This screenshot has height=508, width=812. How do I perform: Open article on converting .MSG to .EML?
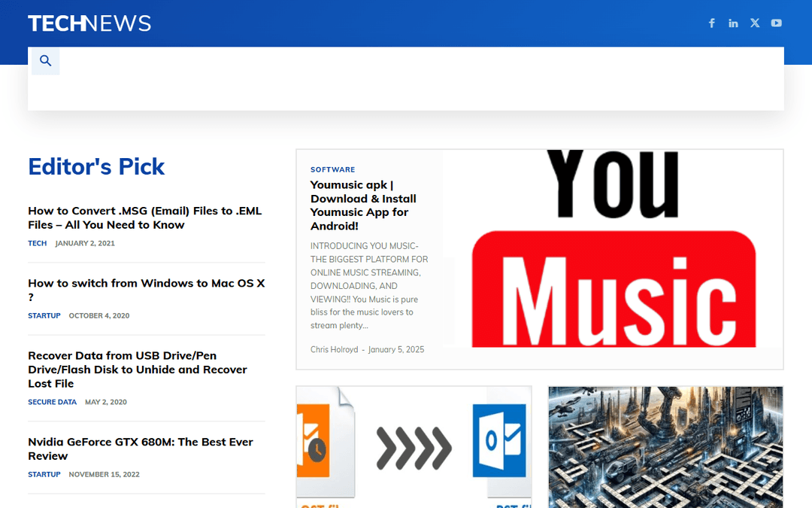point(145,217)
